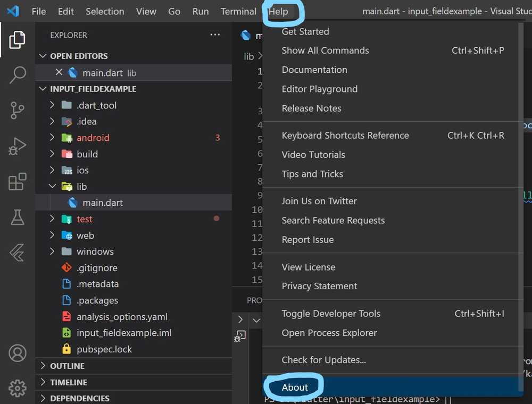Open the Manage gear settings icon
Image resolution: width=532 pixels, height=404 pixels.
tap(18, 388)
